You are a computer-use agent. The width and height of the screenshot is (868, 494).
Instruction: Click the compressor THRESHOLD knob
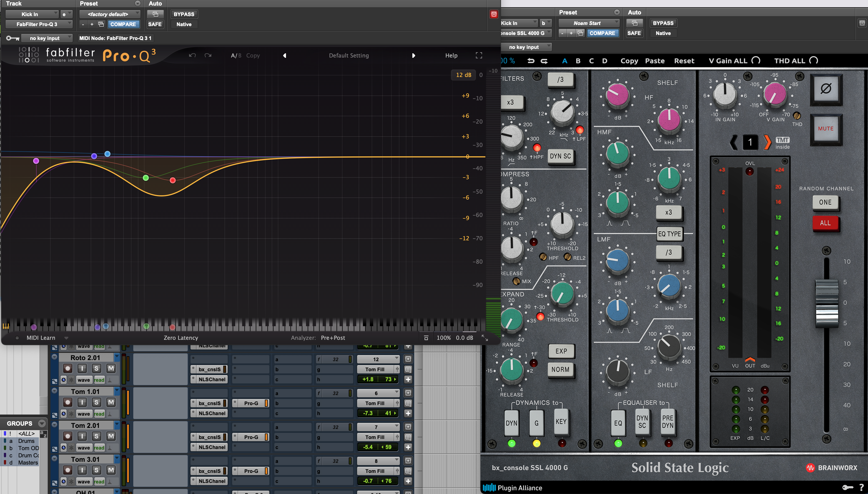pyautogui.click(x=562, y=223)
